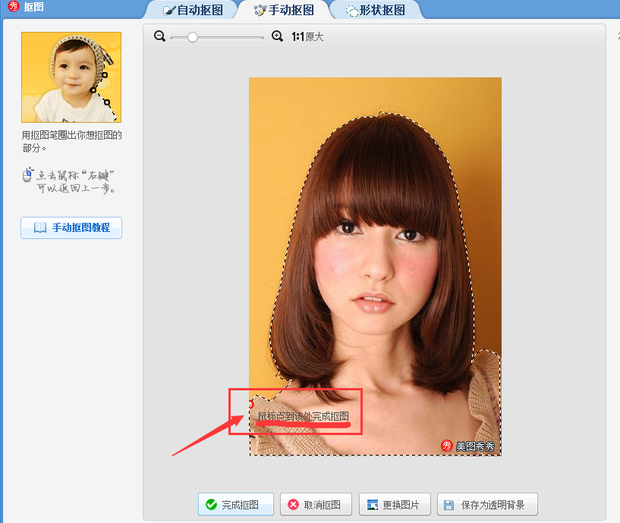Screen dimensions: 620x523
Task: Click the green checkmark icon on 完成抠图
Action: point(211,504)
